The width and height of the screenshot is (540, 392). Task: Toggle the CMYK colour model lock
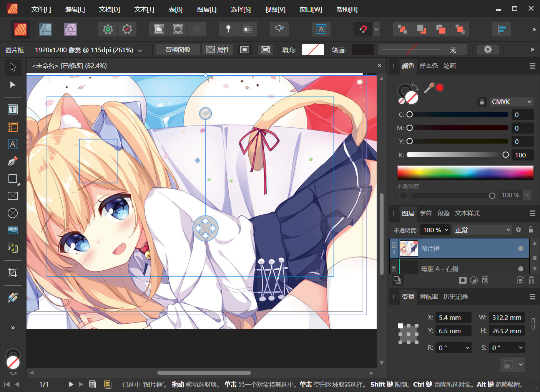click(482, 102)
